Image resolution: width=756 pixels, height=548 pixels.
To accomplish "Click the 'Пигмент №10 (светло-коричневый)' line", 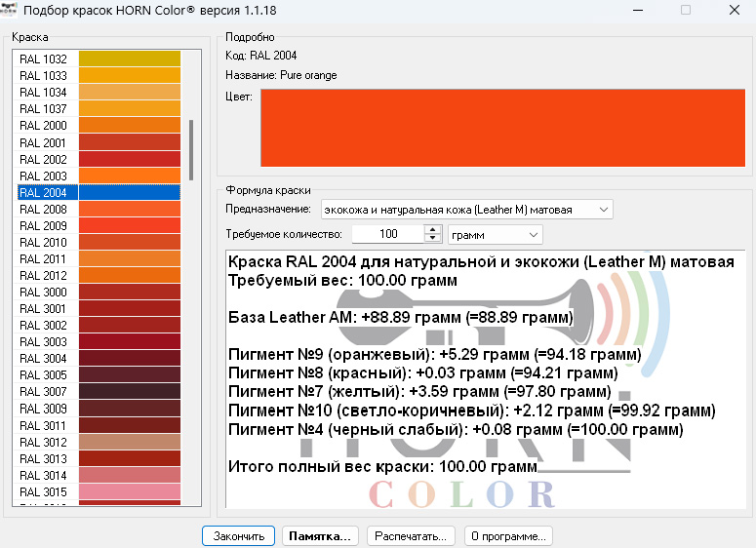I will (472, 411).
